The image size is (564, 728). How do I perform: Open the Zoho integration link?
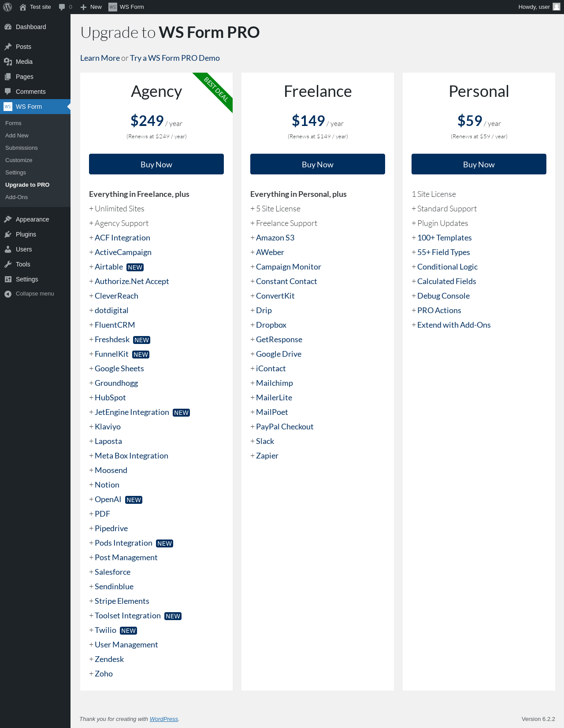pyautogui.click(x=104, y=674)
